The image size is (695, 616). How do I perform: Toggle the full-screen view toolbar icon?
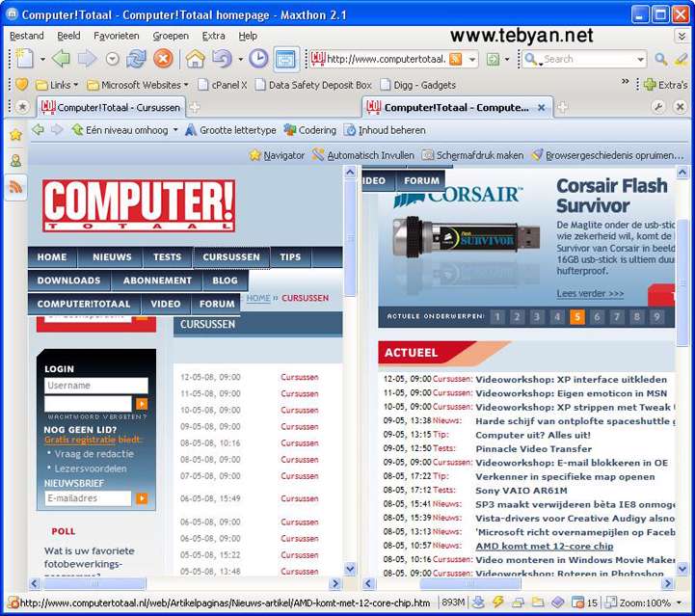click(x=286, y=59)
